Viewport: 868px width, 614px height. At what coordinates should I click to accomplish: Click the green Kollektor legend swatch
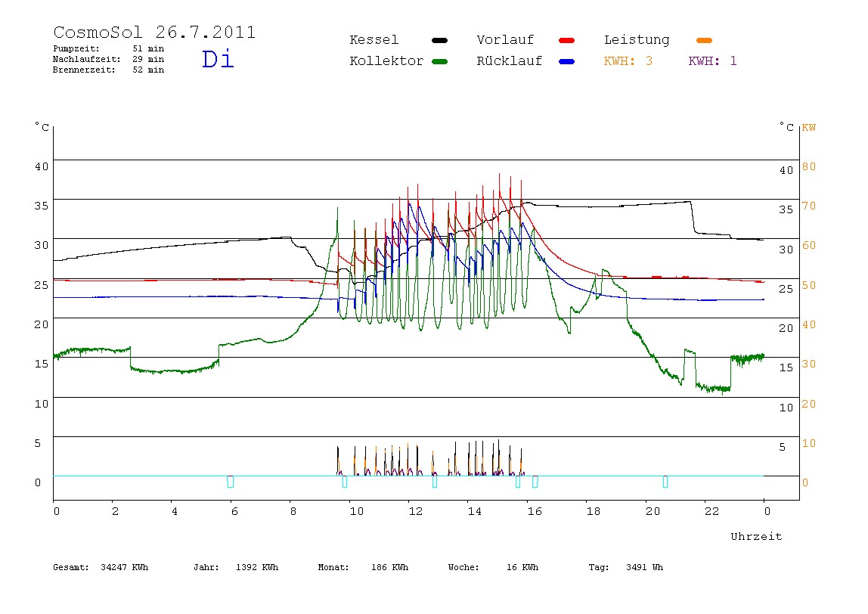pos(439,61)
